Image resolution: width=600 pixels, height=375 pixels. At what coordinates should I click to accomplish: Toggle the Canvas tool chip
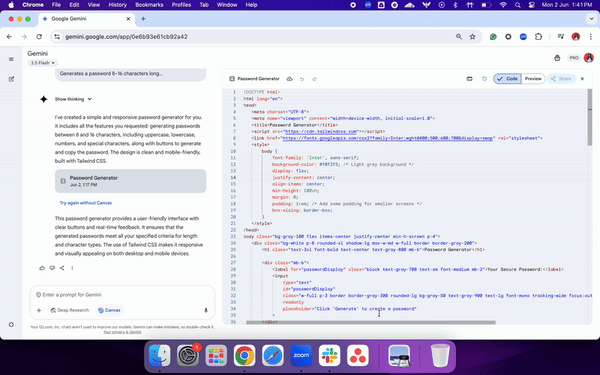pyautogui.click(x=109, y=310)
